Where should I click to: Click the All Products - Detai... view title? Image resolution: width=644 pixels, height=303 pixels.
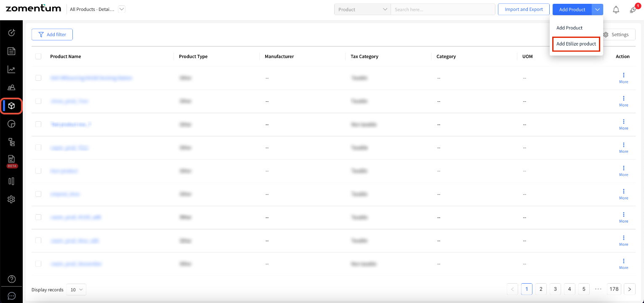(x=92, y=9)
